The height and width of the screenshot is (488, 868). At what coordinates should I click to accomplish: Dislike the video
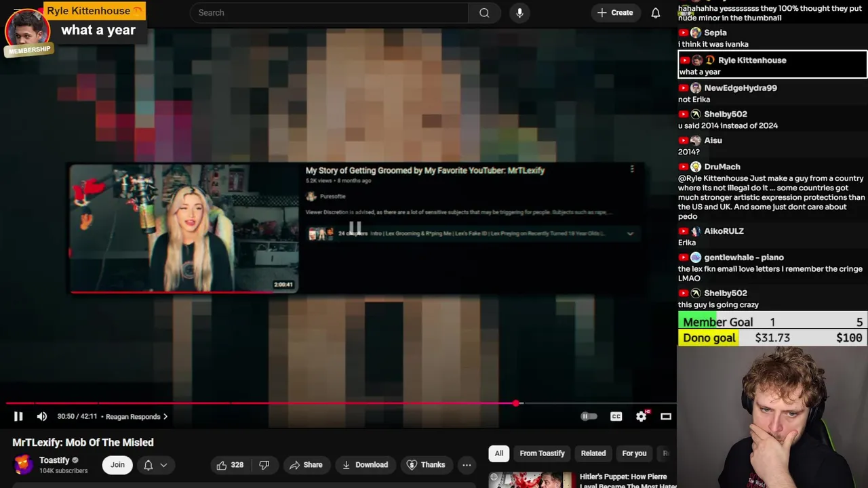[264, 464]
